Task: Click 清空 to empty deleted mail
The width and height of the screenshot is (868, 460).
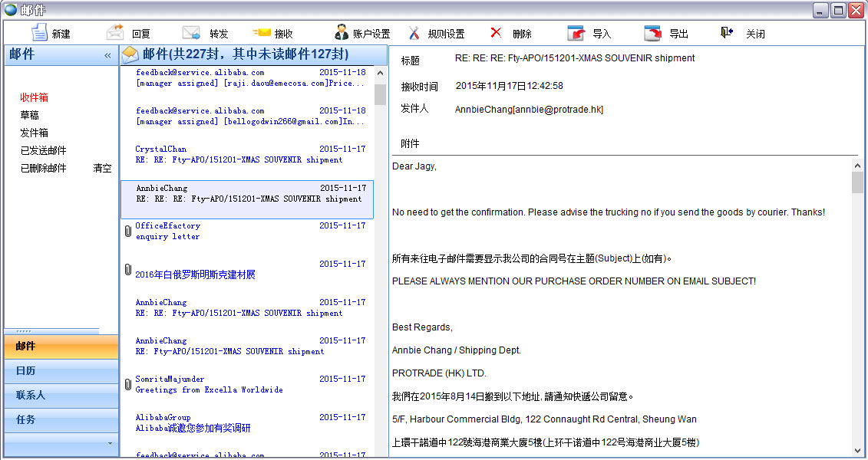Action: (102, 169)
